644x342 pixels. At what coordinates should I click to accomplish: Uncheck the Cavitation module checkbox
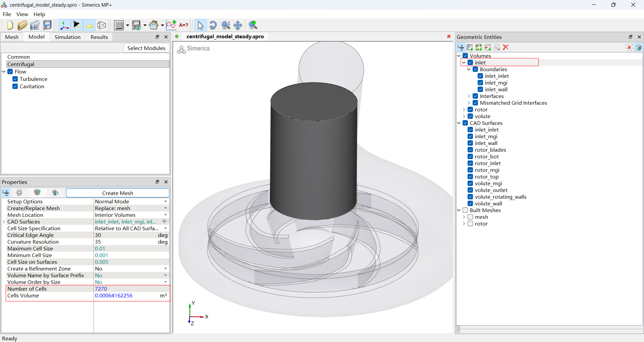point(15,86)
